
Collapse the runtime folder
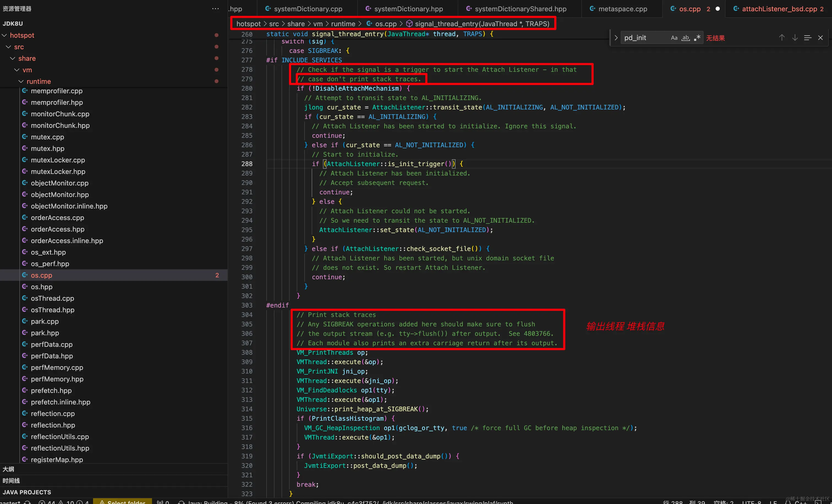(x=39, y=81)
